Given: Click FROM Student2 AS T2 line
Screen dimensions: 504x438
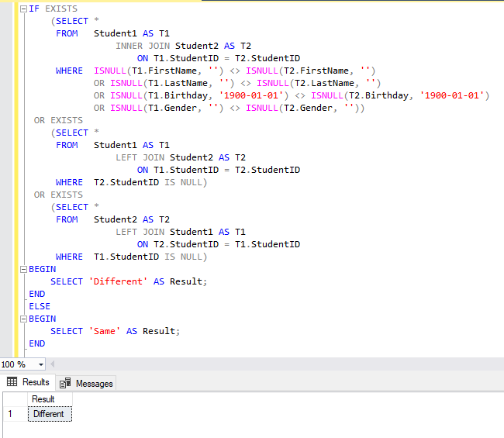Looking at the screenshot, I should coord(113,219).
